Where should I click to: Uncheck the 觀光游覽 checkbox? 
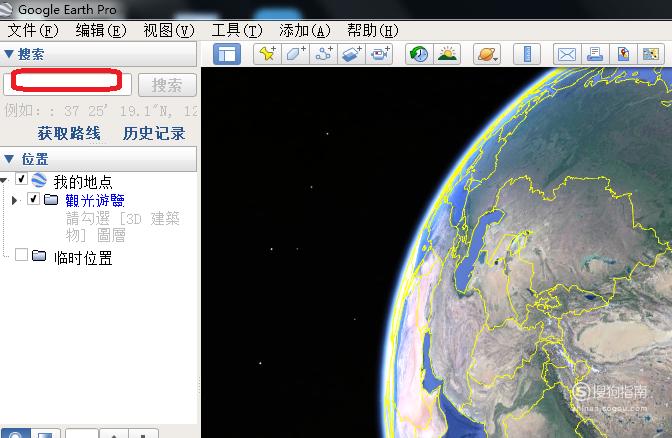[33, 199]
